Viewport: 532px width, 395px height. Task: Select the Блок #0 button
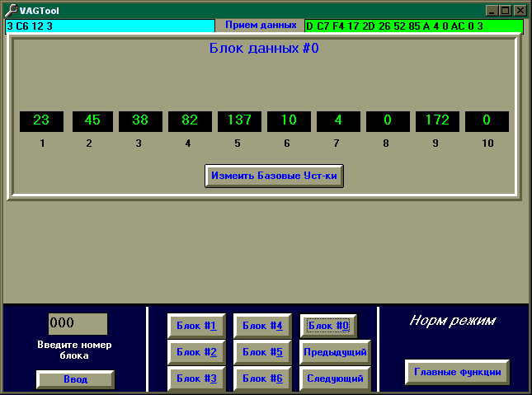click(x=328, y=326)
